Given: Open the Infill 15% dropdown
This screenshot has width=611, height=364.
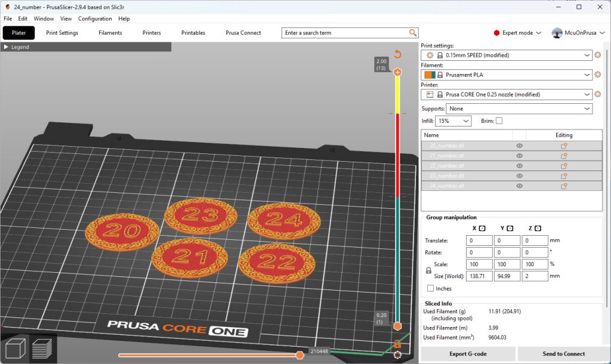Looking at the screenshot, I should click(x=453, y=121).
